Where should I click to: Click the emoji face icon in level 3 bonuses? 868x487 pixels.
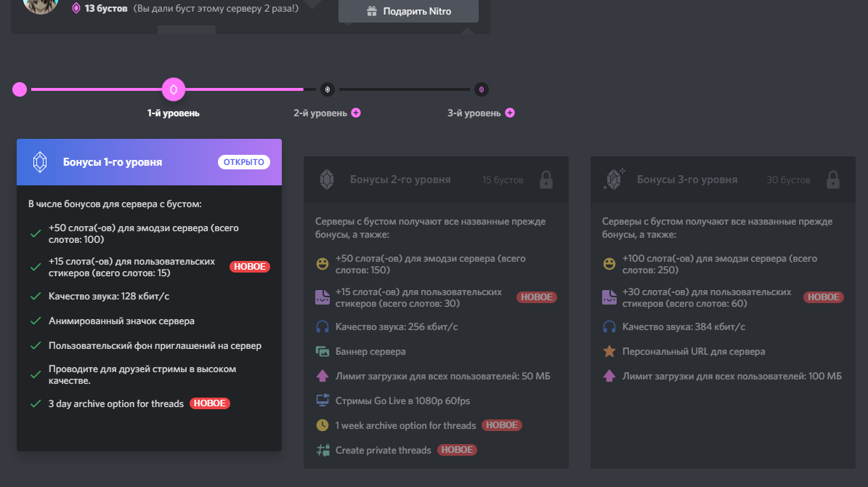click(x=609, y=264)
